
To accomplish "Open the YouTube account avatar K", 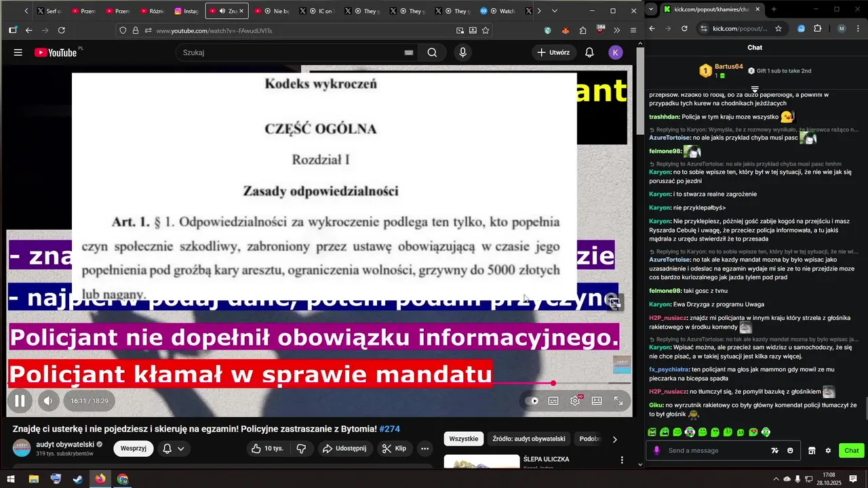I will coord(616,52).
